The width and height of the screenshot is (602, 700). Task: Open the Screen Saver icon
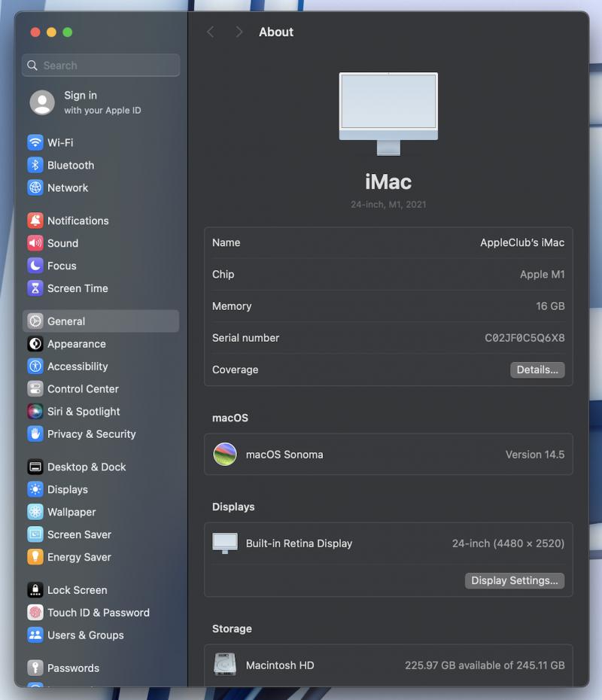(x=35, y=534)
